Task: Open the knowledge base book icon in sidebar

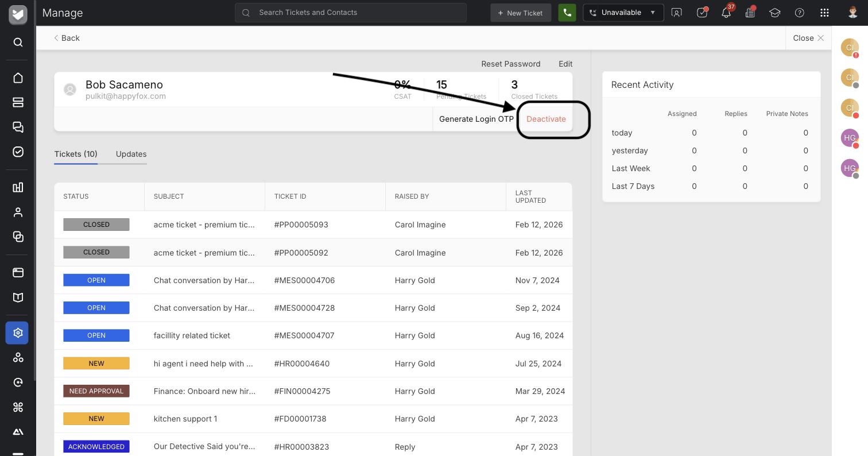Action: (x=18, y=297)
